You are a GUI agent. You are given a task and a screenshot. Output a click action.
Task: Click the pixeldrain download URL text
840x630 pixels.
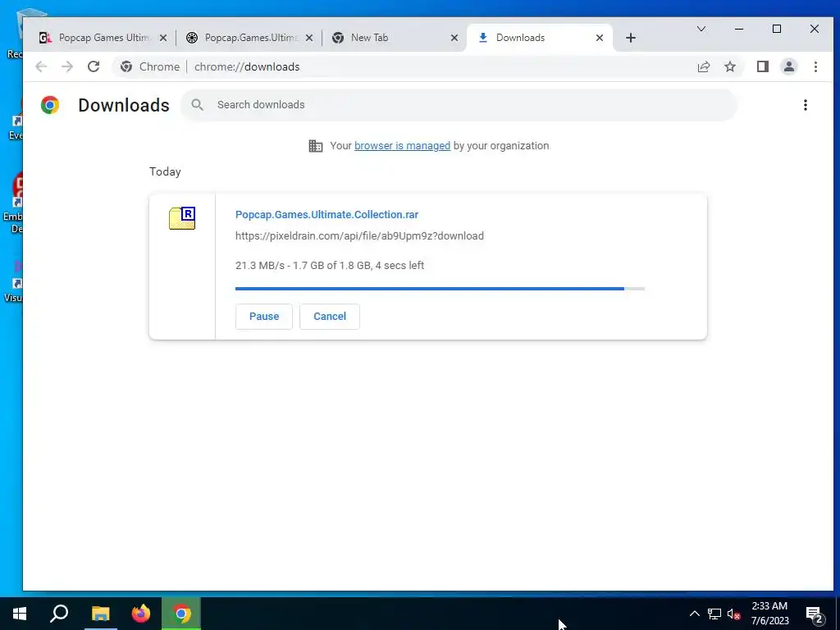[x=359, y=235]
